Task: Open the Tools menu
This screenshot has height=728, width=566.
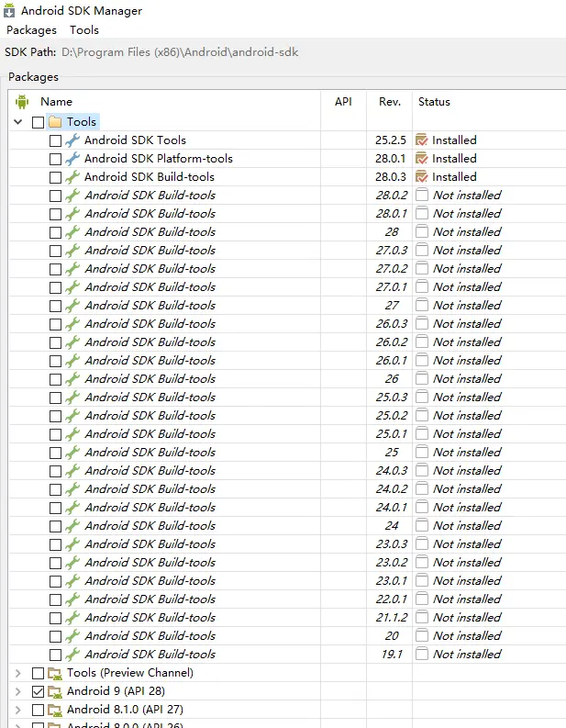Action: pyautogui.click(x=84, y=30)
